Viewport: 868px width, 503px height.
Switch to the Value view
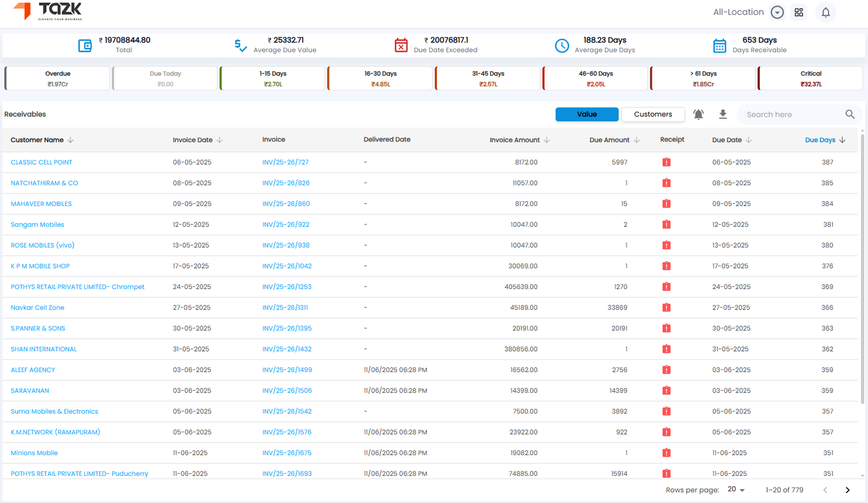[x=587, y=114]
